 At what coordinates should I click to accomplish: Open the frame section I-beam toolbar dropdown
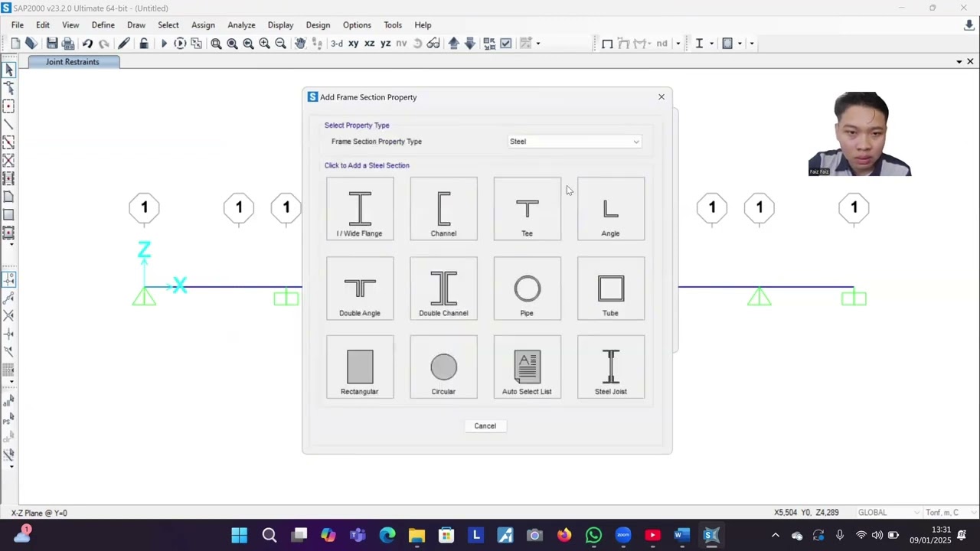[711, 44]
